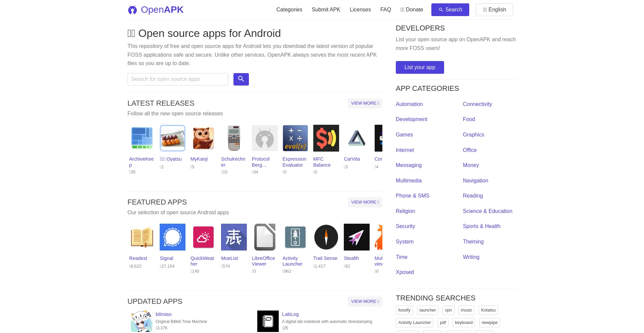644x333 pixels.
Task: Open the Automation category
Action: [x=409, y=104]
